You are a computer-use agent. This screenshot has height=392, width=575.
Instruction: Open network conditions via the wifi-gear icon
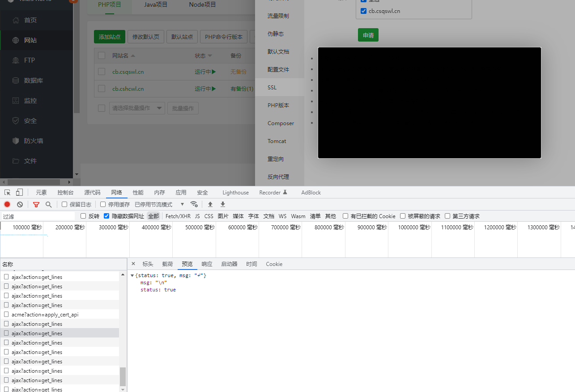click(x=194, y=204)
